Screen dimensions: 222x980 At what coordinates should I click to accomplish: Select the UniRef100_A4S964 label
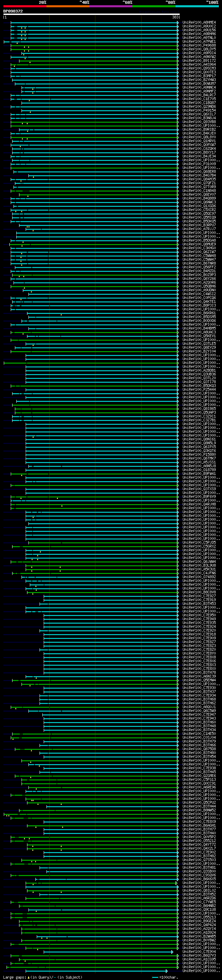point(199,65)
